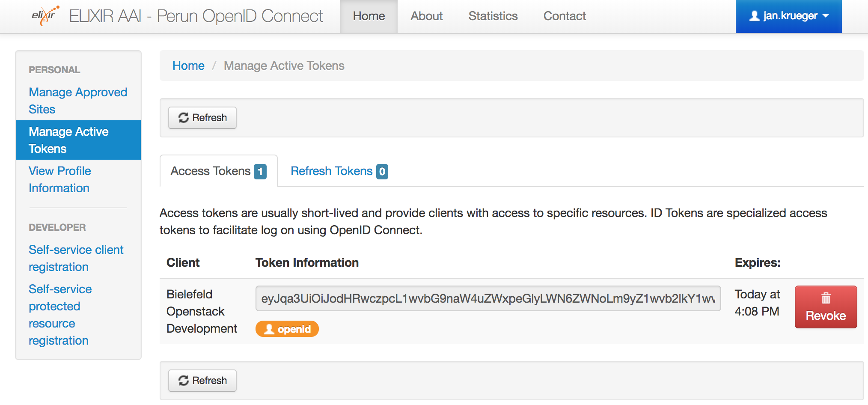Open the jan.krueger user dropdown caret
868x405 pixels.
pos(826,16)
